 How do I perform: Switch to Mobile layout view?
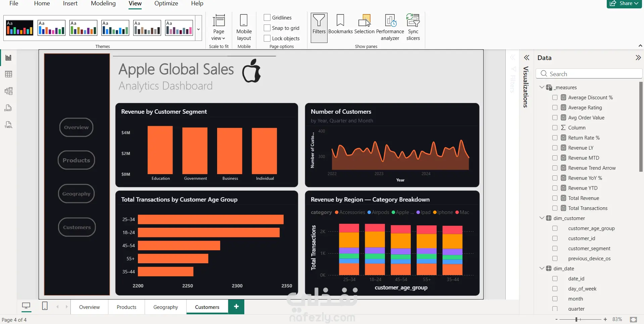(x=244, y=28)
